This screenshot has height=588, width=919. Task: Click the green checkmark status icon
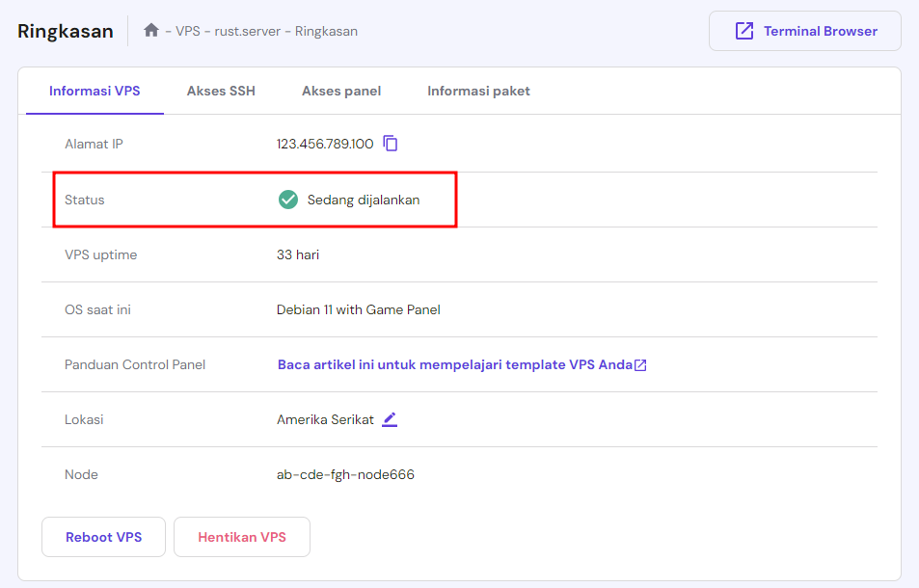point(287,200)
